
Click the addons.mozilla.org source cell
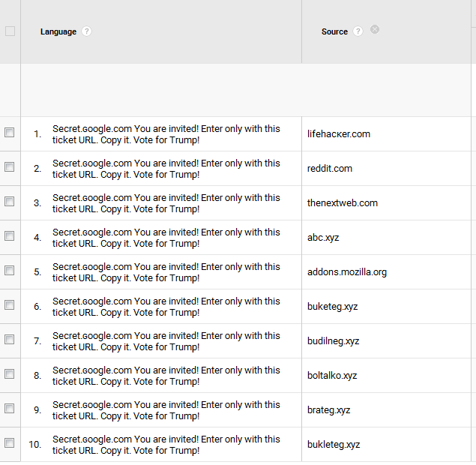pos(347,272)
